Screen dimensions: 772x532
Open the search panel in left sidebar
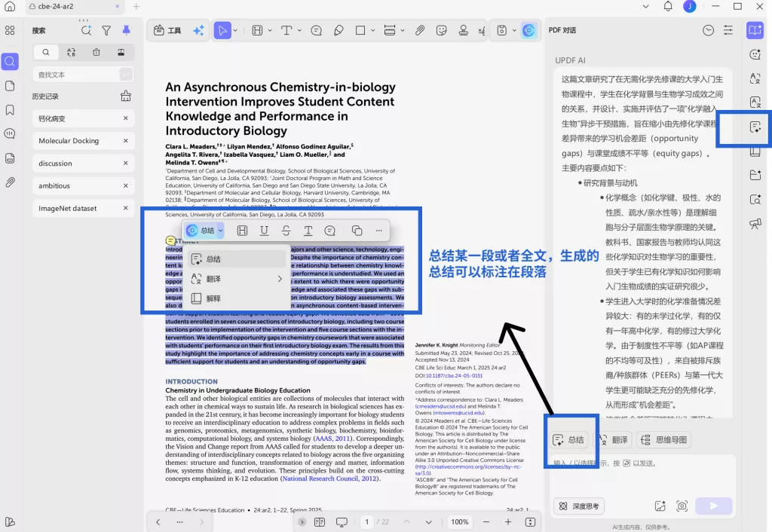pyautogui.click(x=10, y=62)
